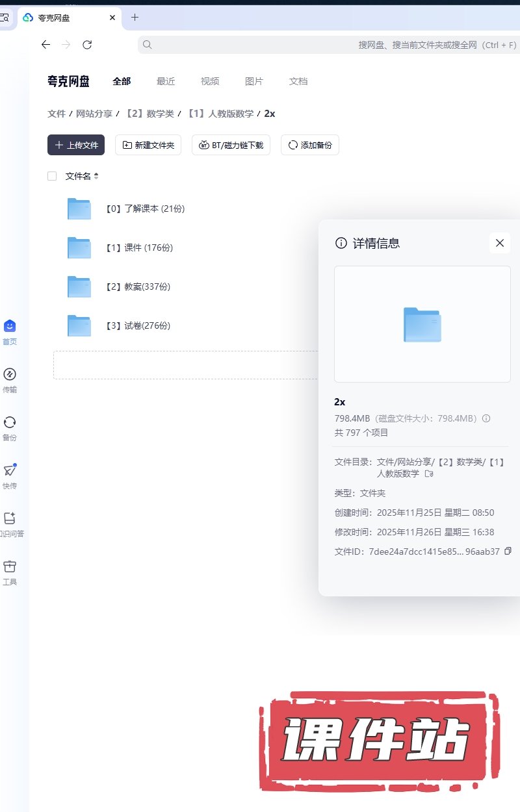Click the 新建文件夹 button

point(148,145)
